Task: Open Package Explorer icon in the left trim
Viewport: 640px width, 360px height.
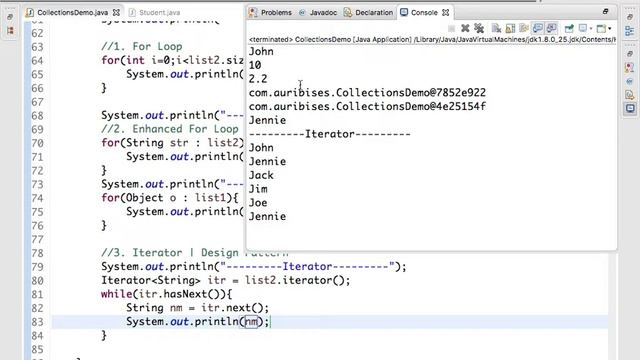Action: [10, 31]
